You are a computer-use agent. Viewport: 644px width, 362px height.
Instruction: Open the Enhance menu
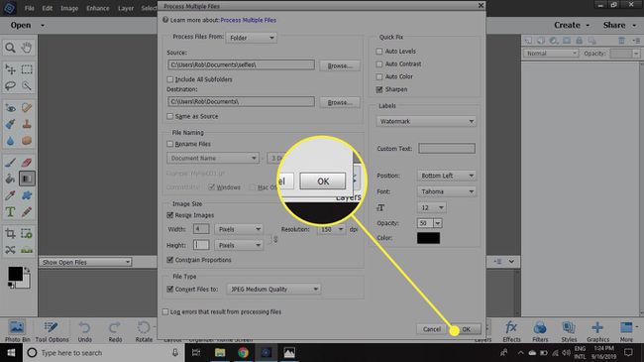click(98, 8)
